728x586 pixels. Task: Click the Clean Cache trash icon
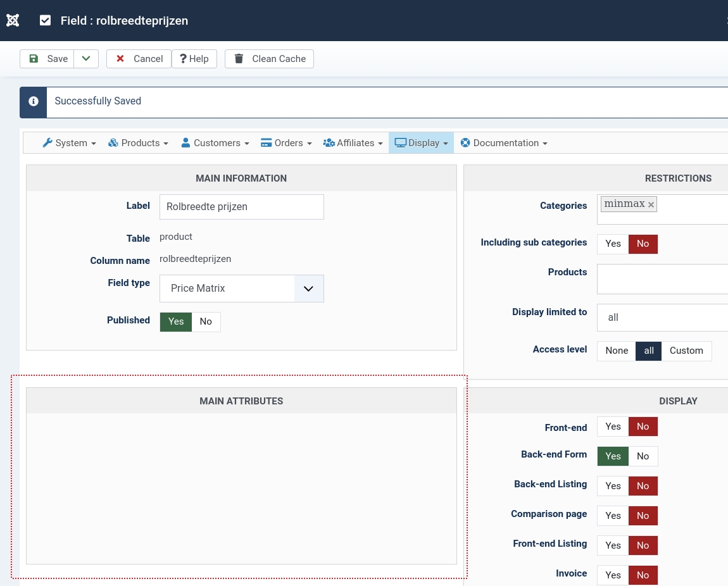pyautogui.click(x=239, y=59)
